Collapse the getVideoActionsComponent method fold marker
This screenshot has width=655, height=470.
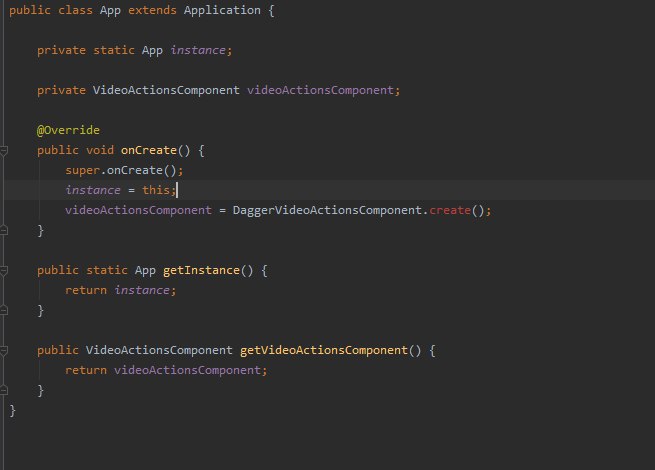pyautogui.click(x=3, y=351)
